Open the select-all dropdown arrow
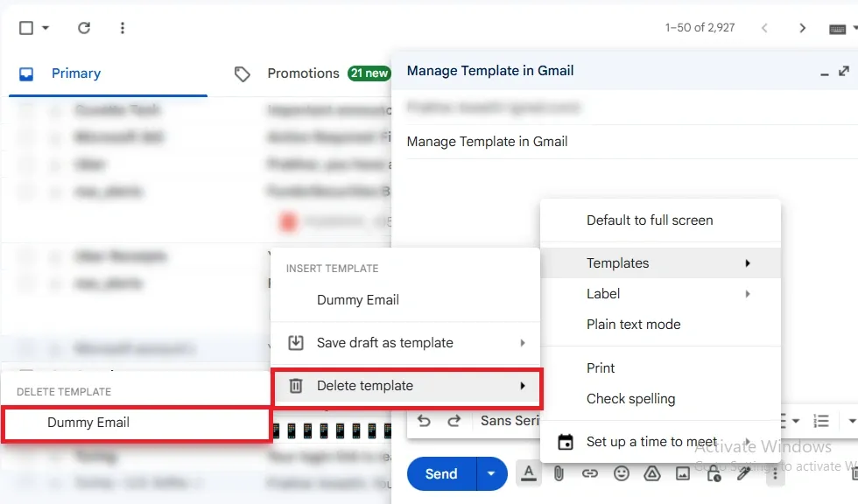858x504 pixels. [x=46, y=28]
